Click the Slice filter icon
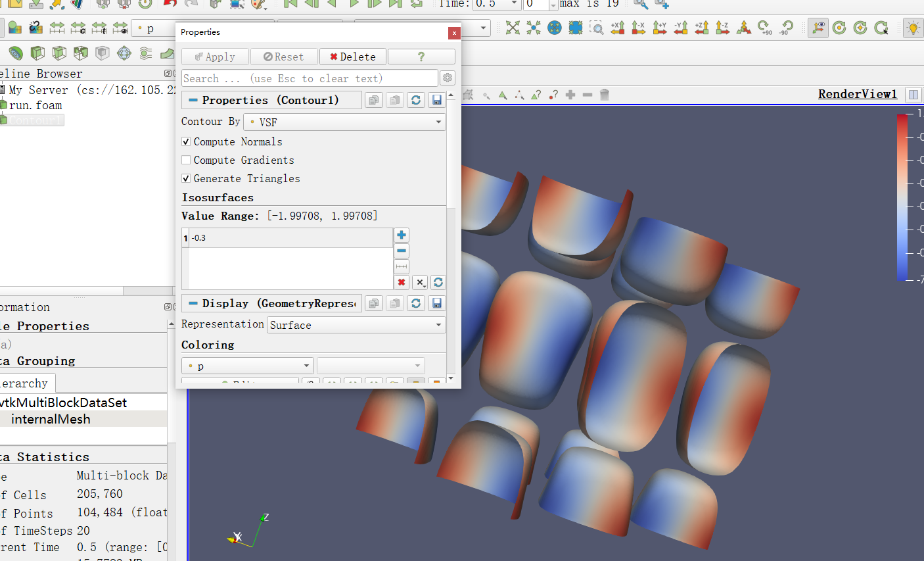 [x=59, y=53]
